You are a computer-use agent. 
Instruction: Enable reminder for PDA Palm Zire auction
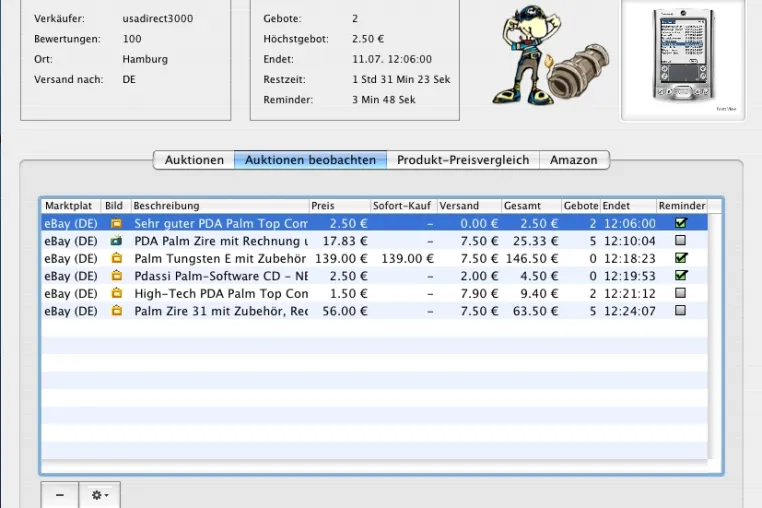point(680,240)
